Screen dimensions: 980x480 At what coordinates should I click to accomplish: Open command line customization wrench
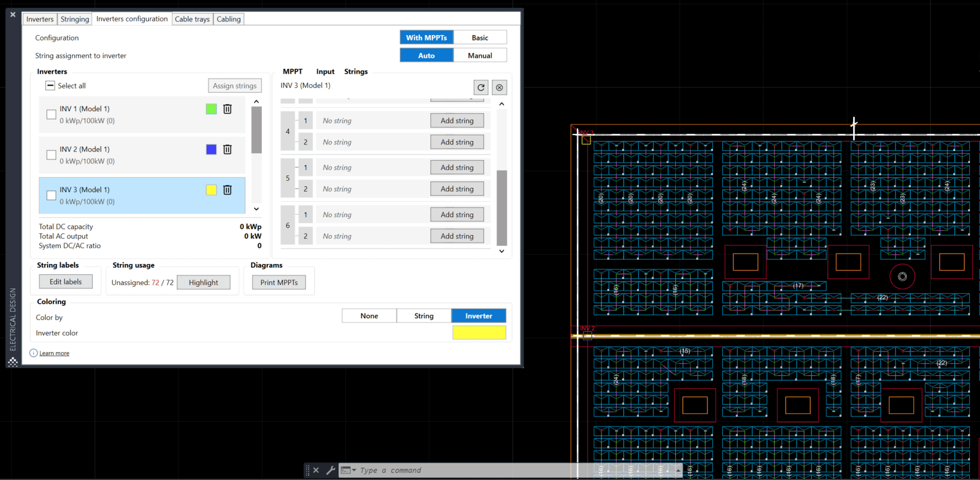coord(330,470)
